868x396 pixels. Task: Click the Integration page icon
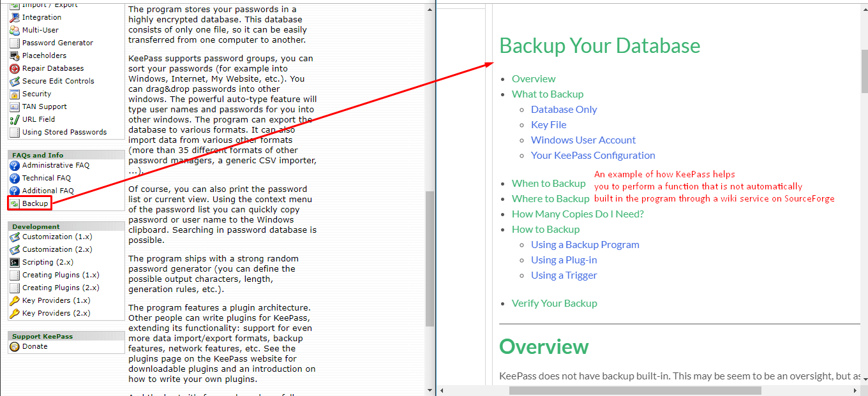15,17
